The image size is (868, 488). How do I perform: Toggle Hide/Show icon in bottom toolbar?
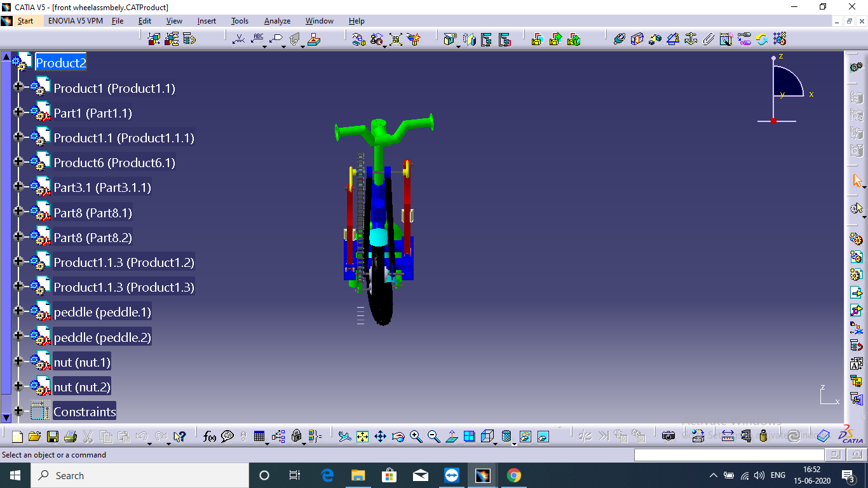click(525, 437)
